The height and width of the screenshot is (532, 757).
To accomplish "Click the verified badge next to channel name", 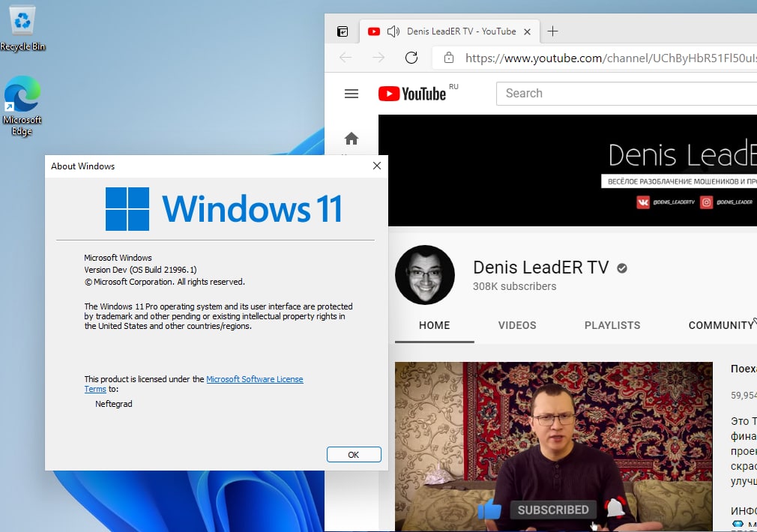I will pos(622,268).
